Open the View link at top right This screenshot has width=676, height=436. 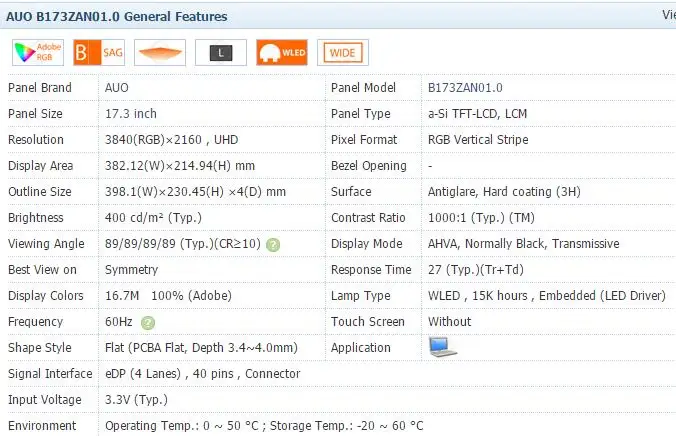pos(669,15)
